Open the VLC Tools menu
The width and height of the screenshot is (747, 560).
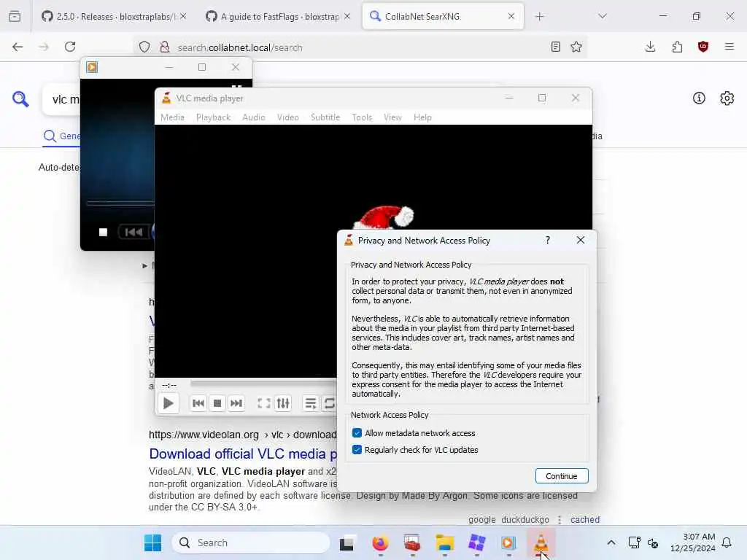(362, 117)
